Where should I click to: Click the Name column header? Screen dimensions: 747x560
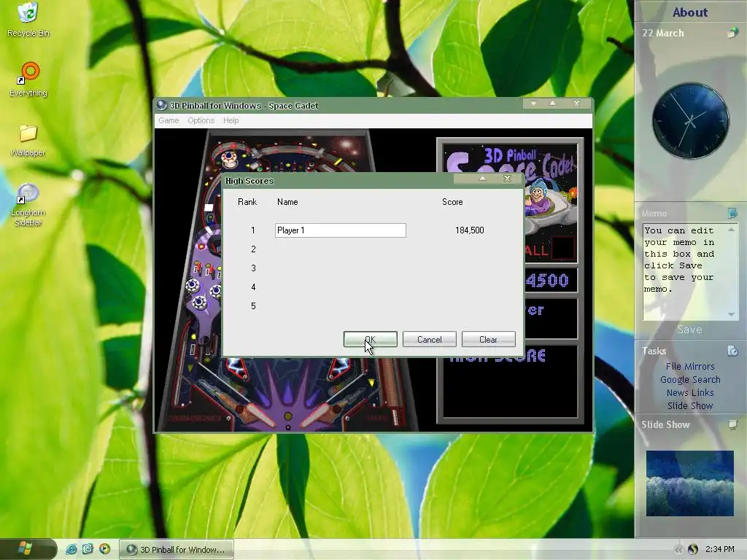(287, 202)
